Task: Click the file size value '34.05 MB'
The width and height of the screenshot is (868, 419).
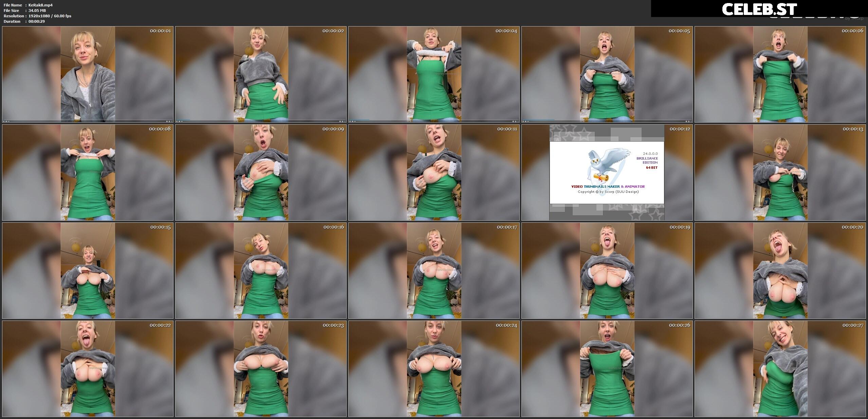Action: pyautogui.click(x=37, y=11)
